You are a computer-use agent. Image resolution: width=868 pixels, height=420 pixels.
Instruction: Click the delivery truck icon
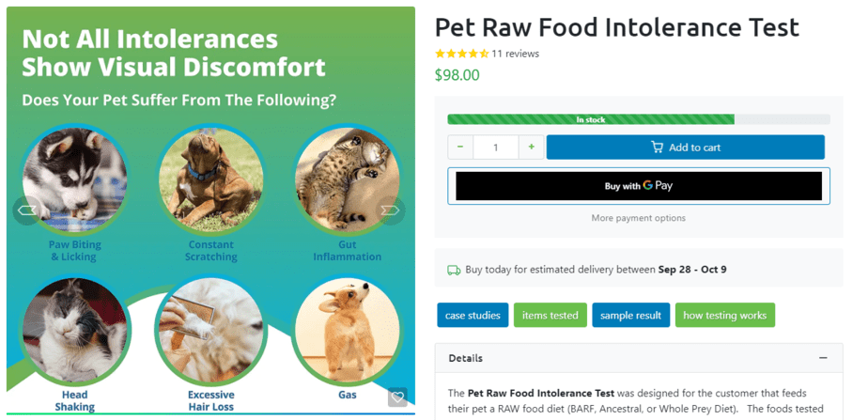[x=454, y=270]
